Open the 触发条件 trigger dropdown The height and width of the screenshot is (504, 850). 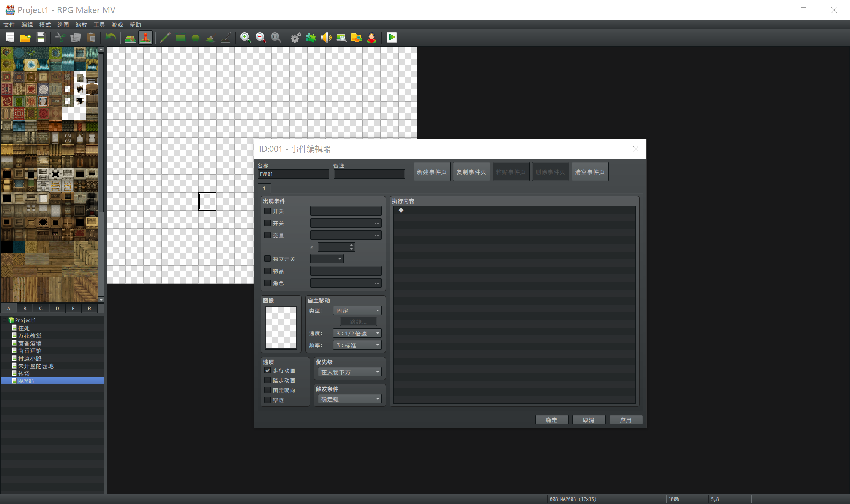[350, 399]
